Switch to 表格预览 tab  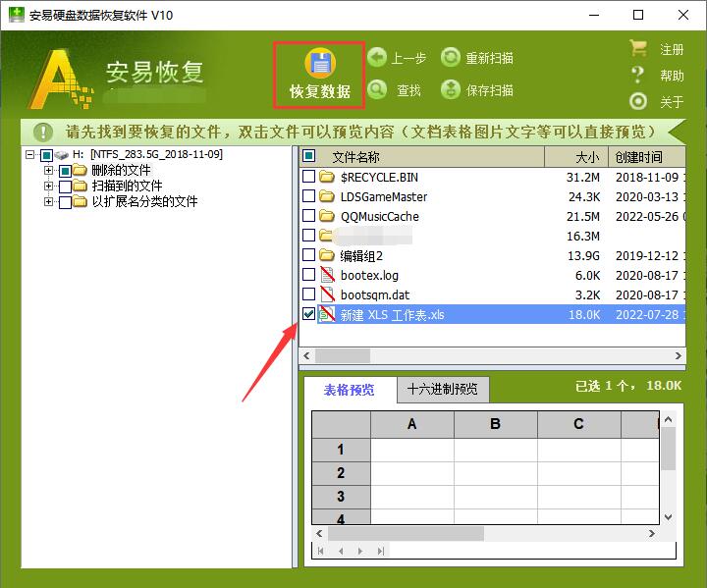[349, 390]
